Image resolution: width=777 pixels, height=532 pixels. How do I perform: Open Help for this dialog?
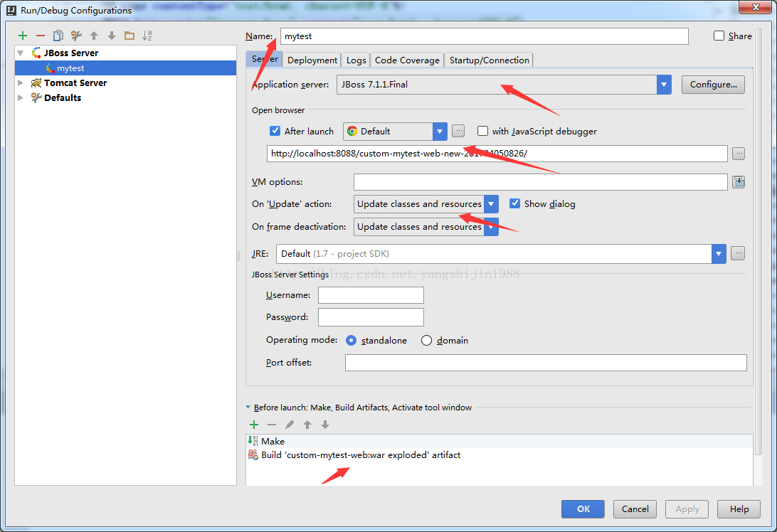click(739, 509)
